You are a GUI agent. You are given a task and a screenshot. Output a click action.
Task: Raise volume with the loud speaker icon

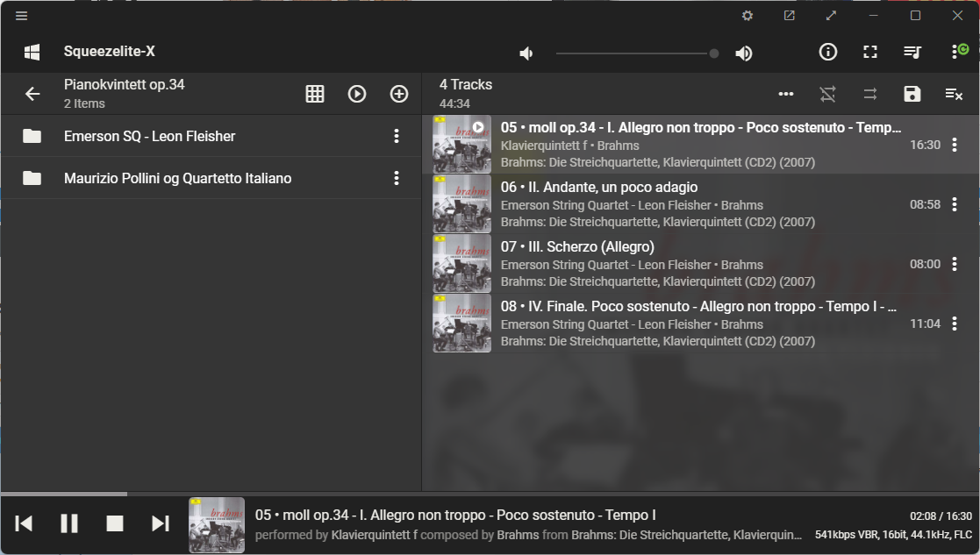[x=744, y=53]
